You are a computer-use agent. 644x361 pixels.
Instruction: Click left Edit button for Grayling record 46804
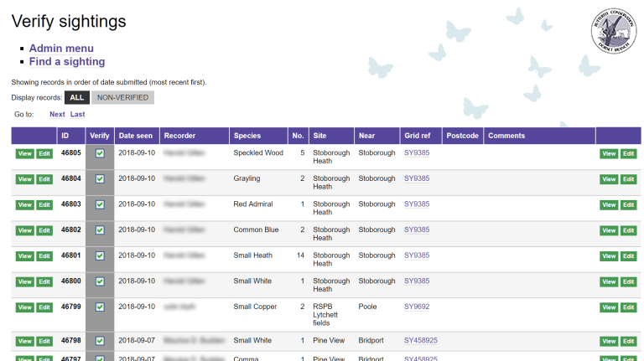(x=44, y=179)
